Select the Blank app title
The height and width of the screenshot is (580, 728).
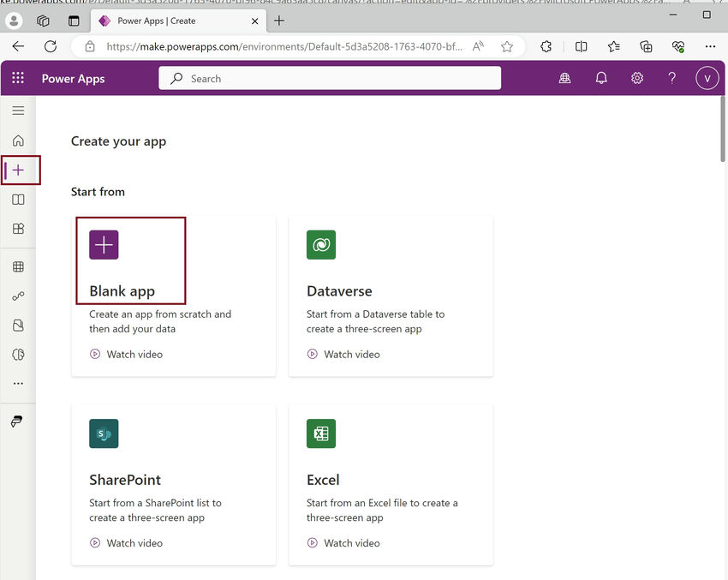122,291
